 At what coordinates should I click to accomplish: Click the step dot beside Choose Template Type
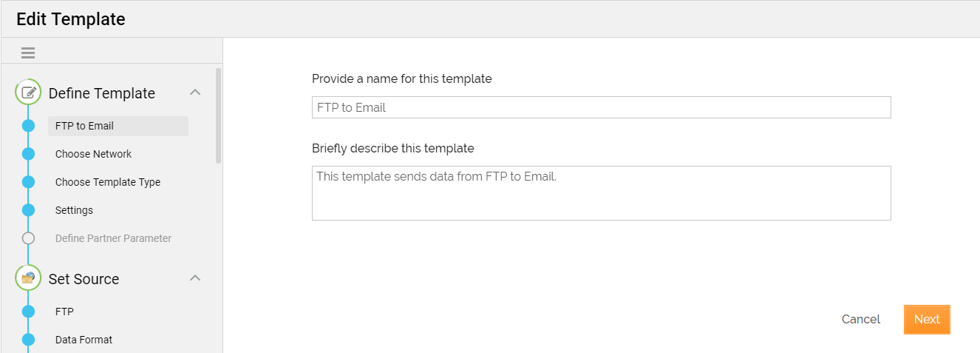pos(29,182)
